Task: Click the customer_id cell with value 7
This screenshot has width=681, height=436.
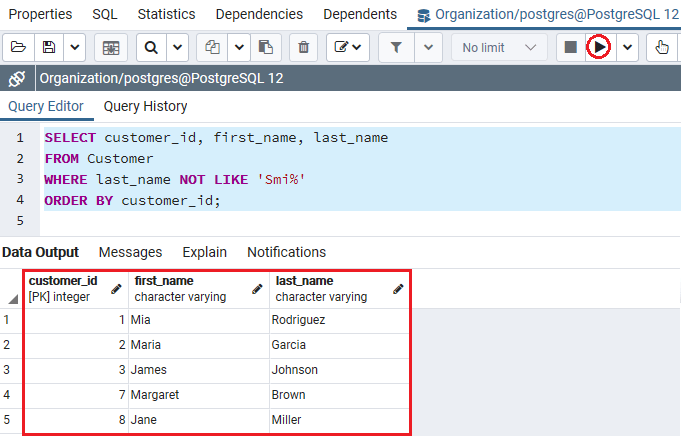Action: (x=76, y=395)
